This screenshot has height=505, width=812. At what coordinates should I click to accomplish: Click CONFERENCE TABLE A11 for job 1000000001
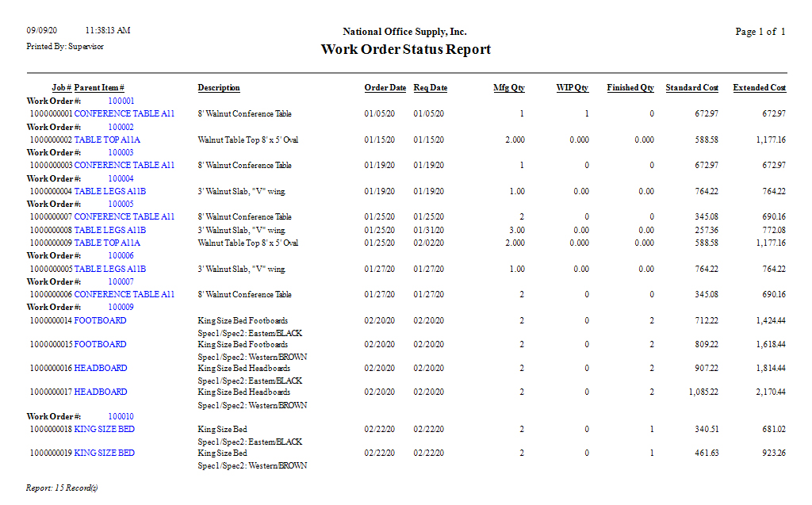pyautogui.click(x=124, y=114)
